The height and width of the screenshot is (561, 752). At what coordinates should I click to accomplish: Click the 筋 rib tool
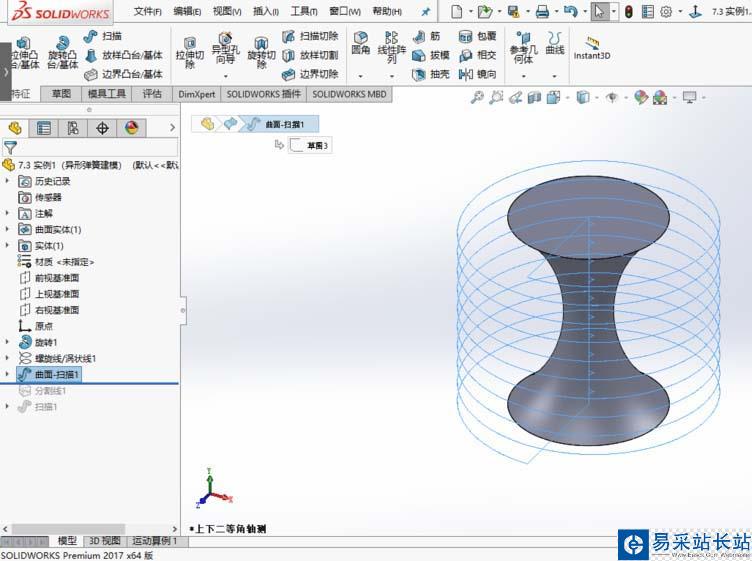[426, 36]
